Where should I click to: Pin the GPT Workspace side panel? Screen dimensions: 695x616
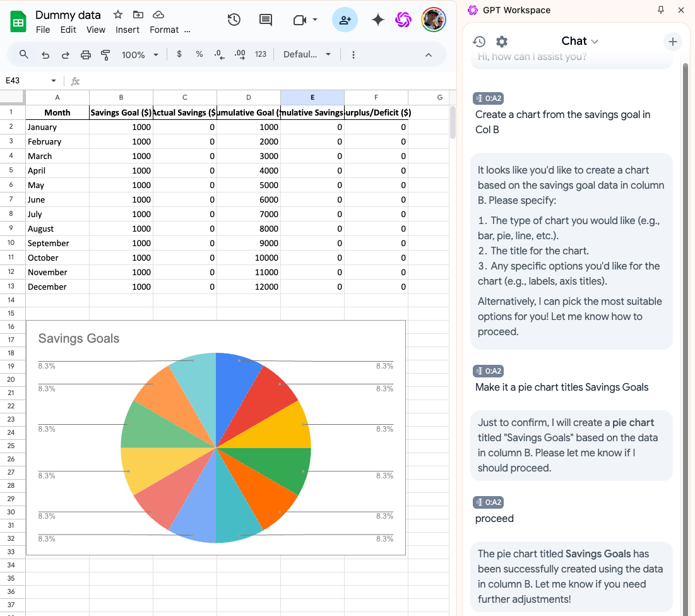tap(661, 10)
